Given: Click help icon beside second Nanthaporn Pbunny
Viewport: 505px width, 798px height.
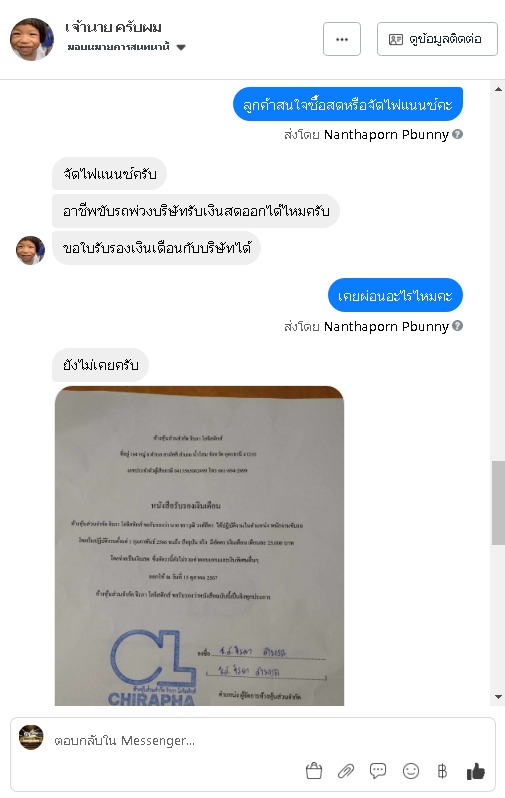Looking at the screenshot, I should point(457,326).
